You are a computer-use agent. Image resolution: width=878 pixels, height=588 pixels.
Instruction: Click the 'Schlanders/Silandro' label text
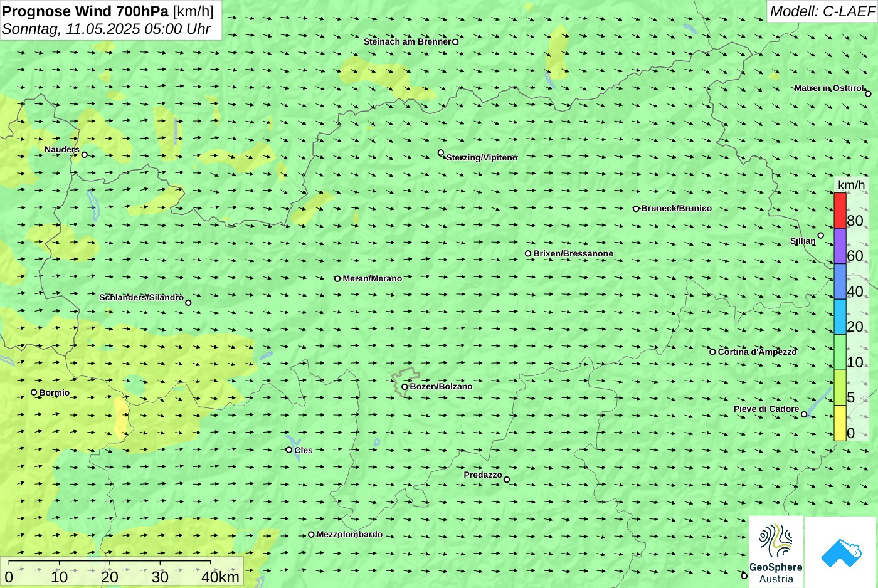(x=141, y=297)
